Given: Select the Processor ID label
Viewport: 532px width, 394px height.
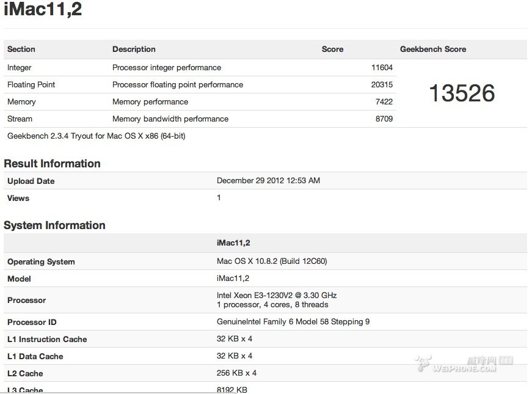Looking at the screenshot, I should click(32, 322).
